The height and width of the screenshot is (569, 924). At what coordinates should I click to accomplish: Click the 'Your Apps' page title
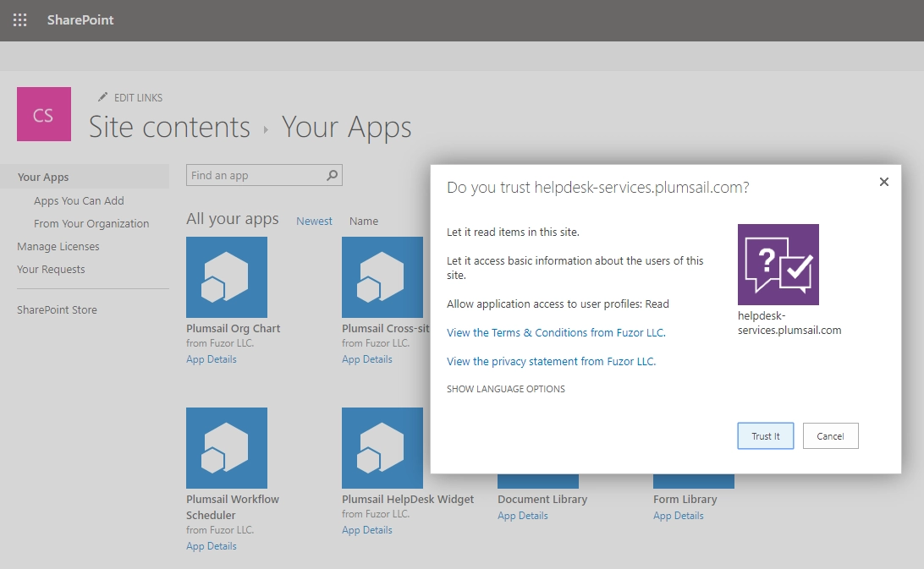point(347,127)
